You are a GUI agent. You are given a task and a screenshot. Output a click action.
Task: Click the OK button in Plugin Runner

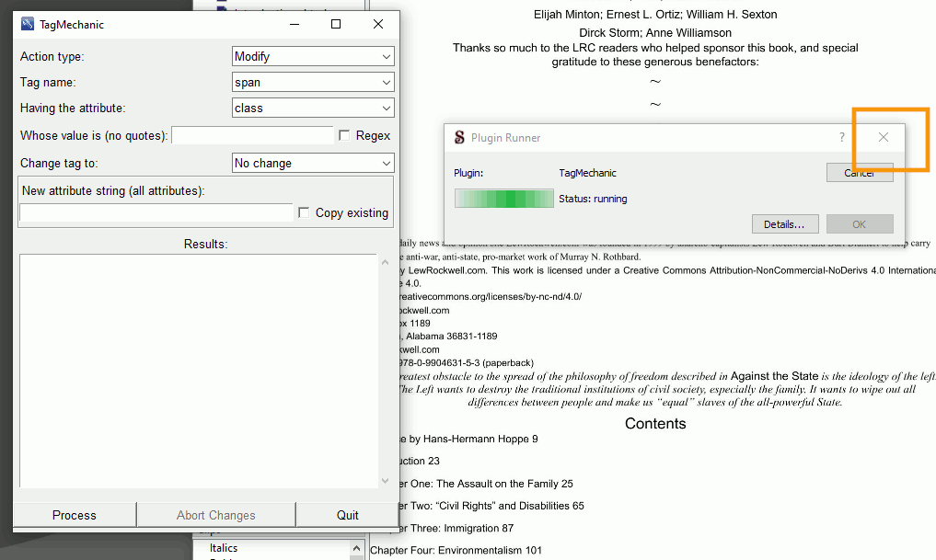tap(860, 224)
